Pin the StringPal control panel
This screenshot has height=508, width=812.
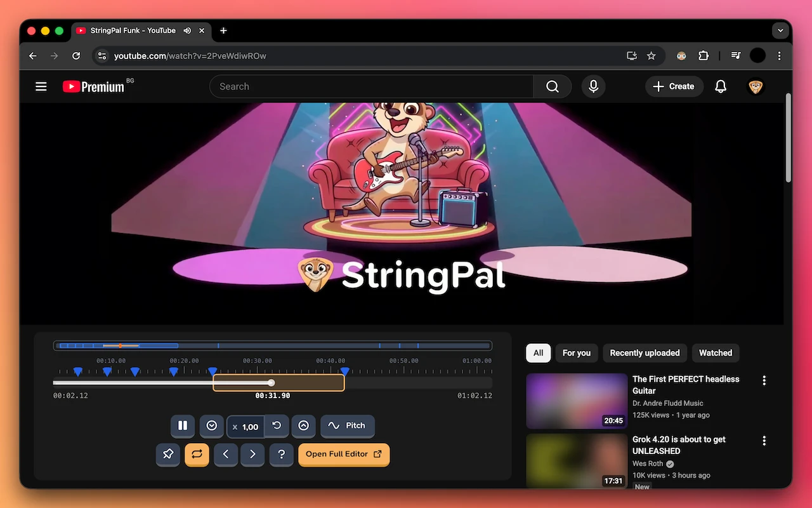tap(168, 454)
